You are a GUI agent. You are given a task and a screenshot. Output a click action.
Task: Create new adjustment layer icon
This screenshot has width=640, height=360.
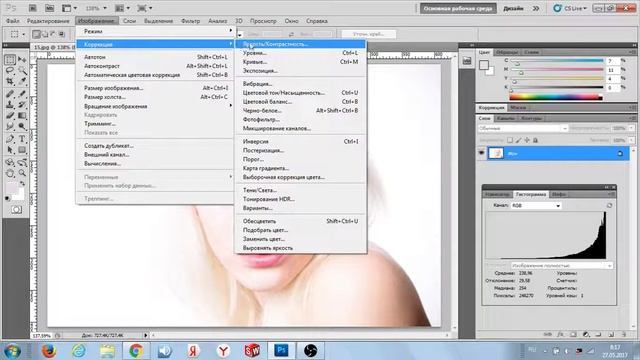coord(586,334)
